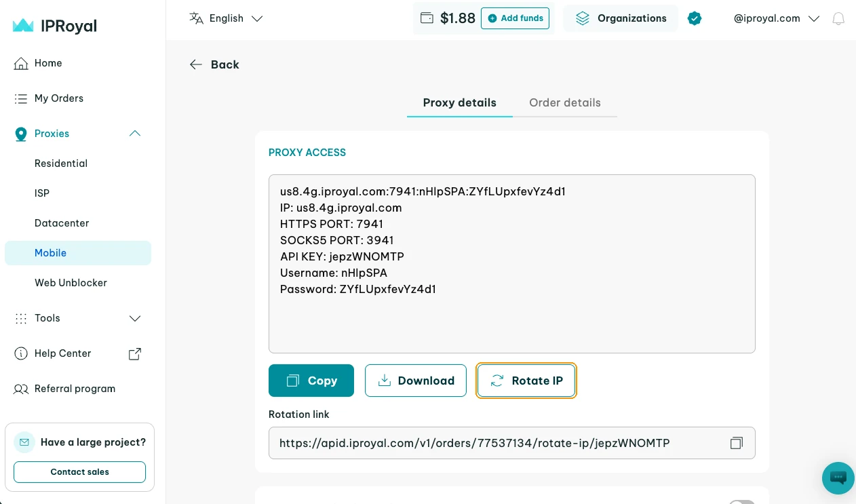This screenshot has height=504, width=856.
Task: Click the Rotate IP button
Action: pos(526,381)
